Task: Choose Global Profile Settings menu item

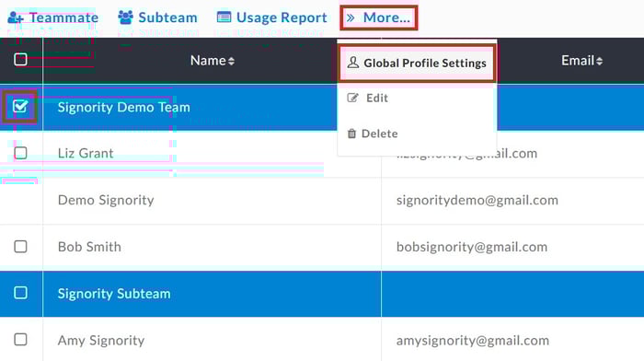Action: (x=417, y=63)
